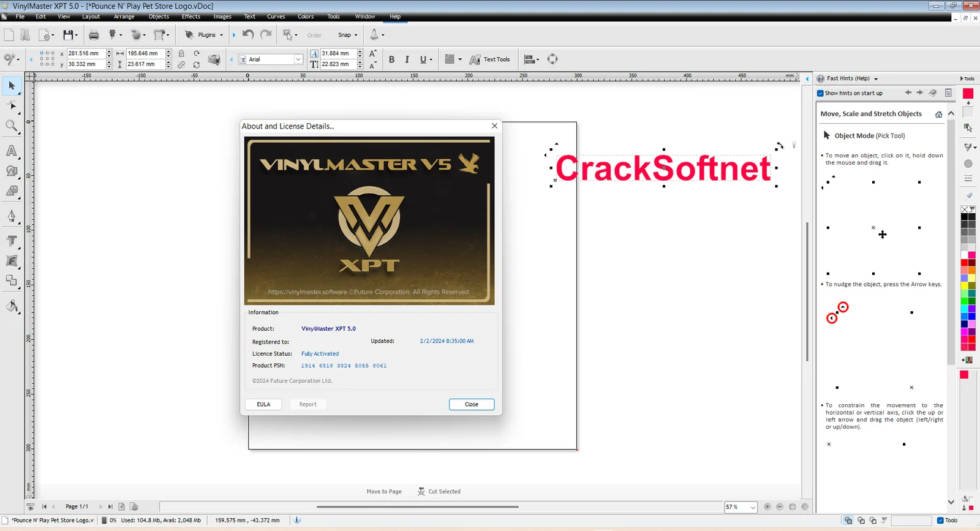Toggle Bold formatting
The image size is (980, 531).
(x=391, y=59)
